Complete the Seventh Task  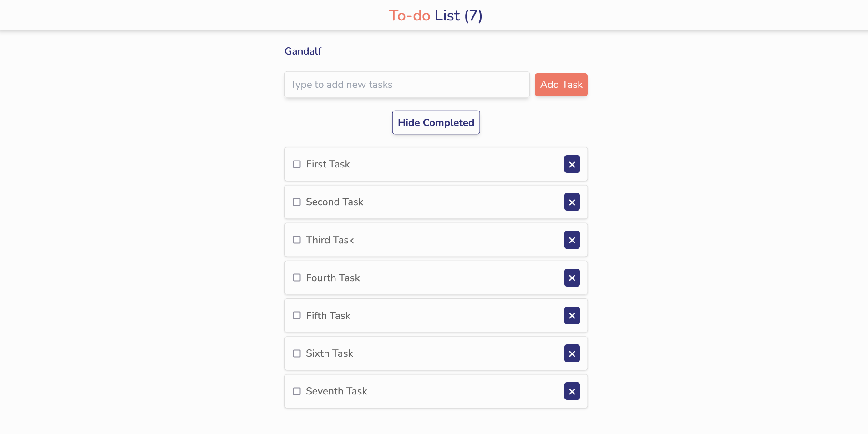click(297, 391)
